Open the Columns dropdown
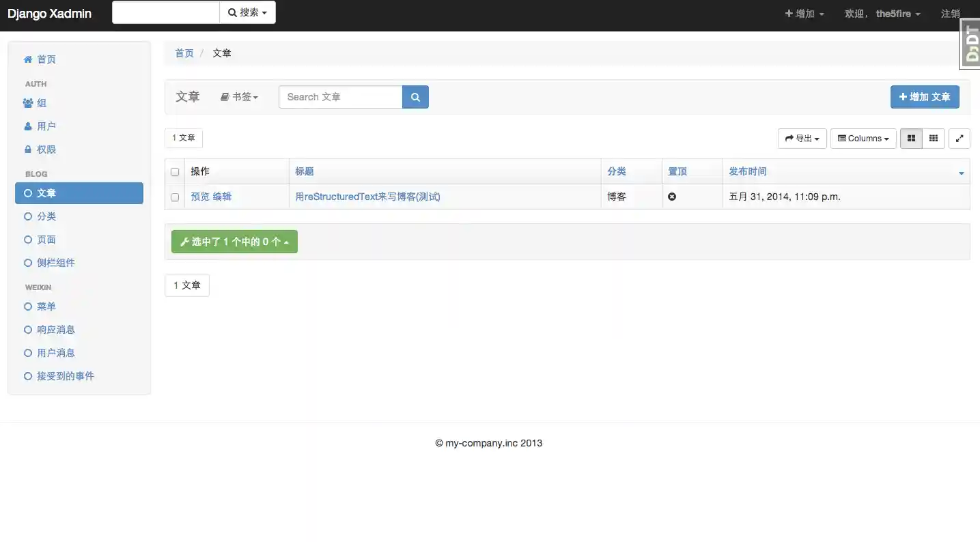This screenshot has width=980, height=542. (863, 139)
